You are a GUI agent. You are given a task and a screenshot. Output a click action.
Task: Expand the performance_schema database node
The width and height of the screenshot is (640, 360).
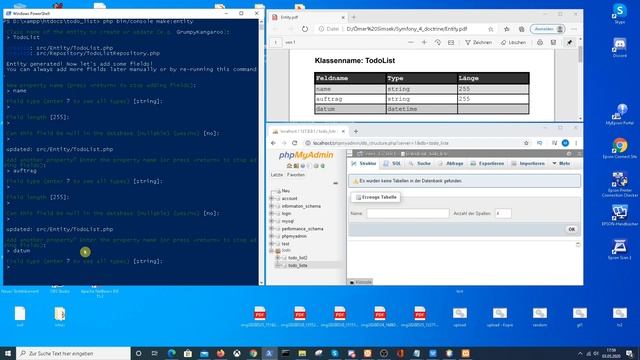pos(271,229)
